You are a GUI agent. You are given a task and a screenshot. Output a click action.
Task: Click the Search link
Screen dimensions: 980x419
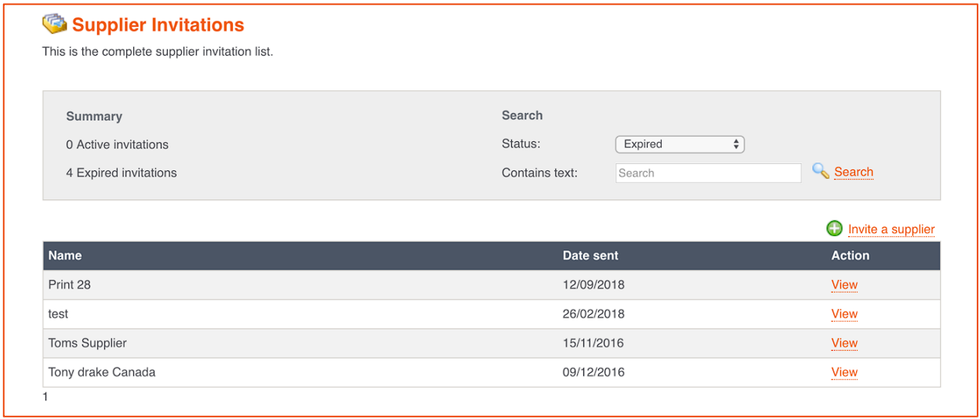coord(854,172)
